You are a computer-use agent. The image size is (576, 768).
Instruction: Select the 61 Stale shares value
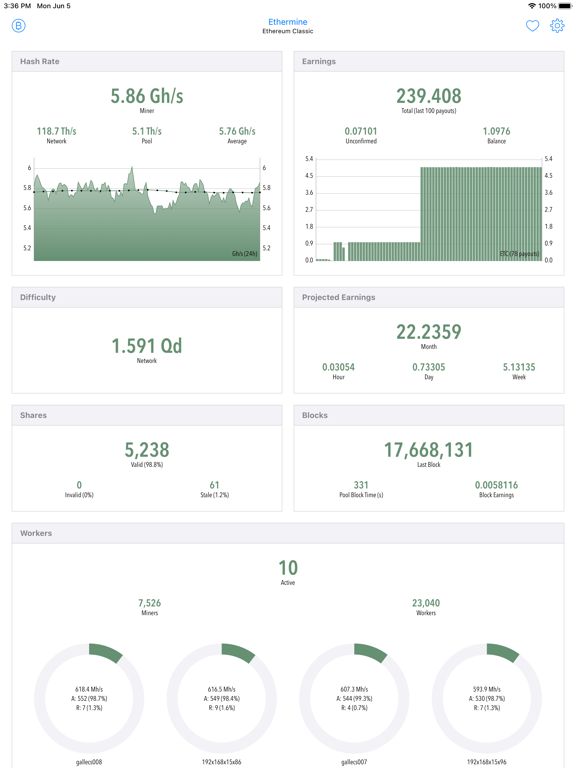pyautogui.click(x=215, y=485)
